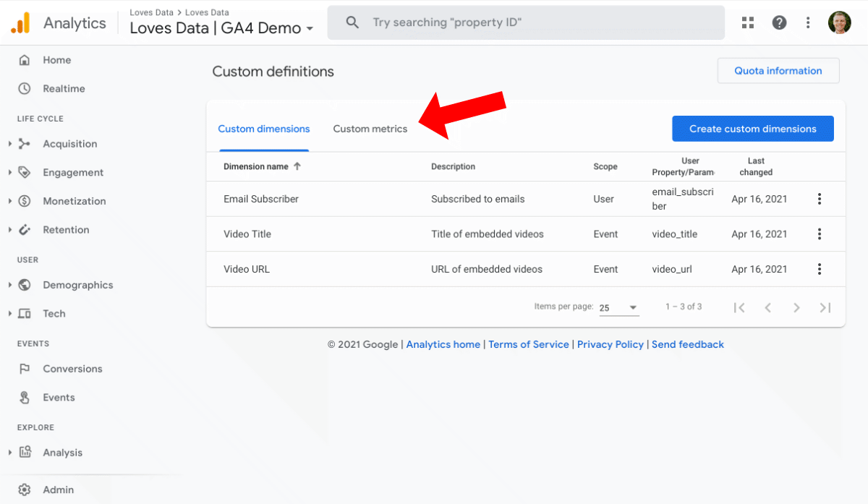Click the Help question mark icon
This screenshot has height=504, width=868.
click(779, 22)
